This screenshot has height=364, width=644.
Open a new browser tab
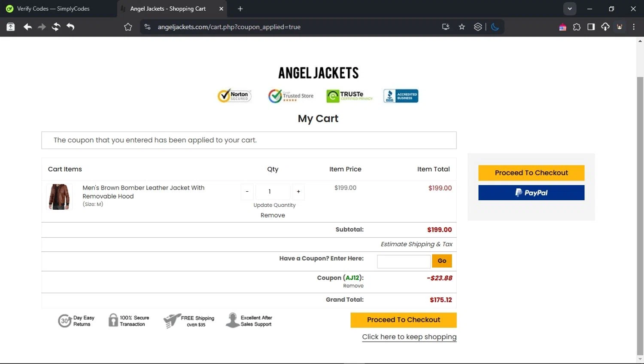240,9
